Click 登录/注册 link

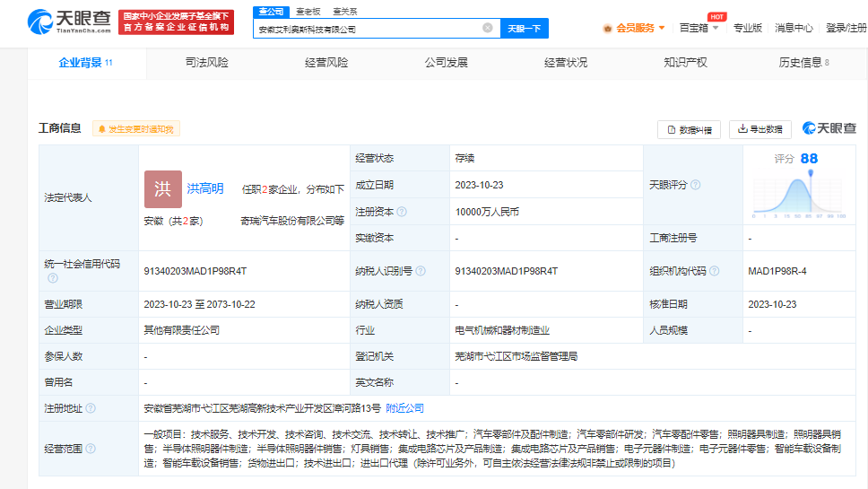[846, 28]
